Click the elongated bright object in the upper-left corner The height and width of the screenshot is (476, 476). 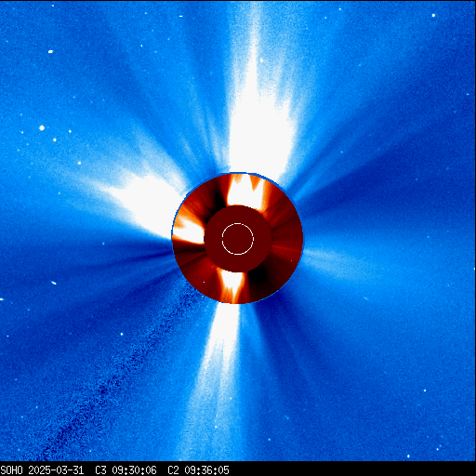coord(50,52)
